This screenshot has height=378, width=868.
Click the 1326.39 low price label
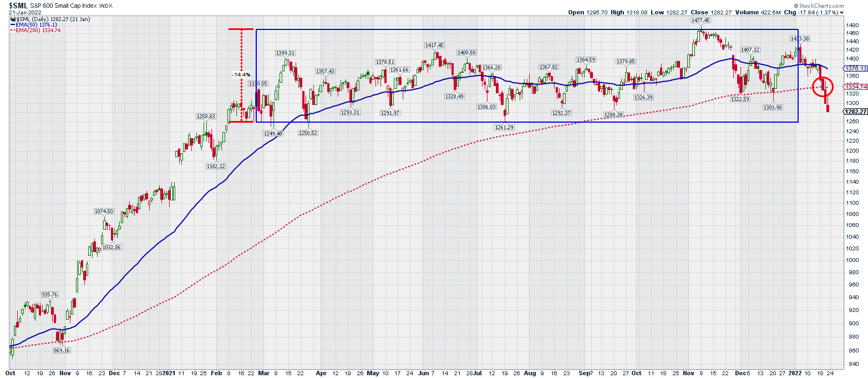(x=643, y=97)
